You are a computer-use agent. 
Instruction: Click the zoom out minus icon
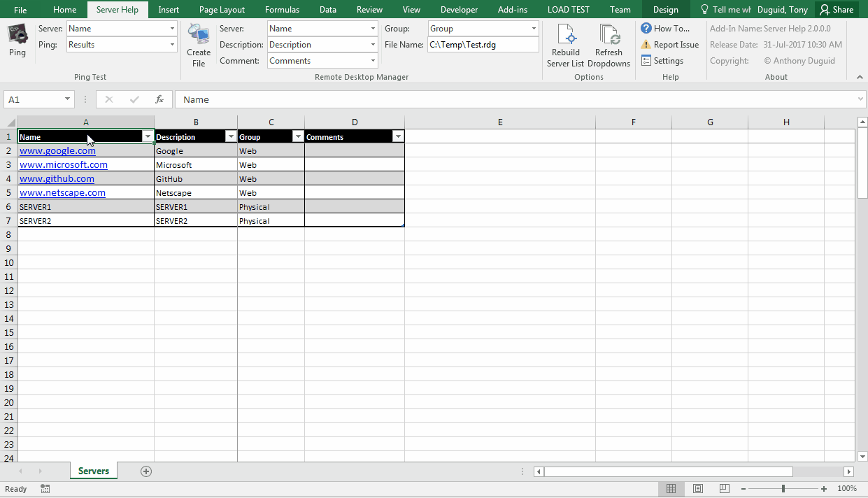[x=744, y=489]
